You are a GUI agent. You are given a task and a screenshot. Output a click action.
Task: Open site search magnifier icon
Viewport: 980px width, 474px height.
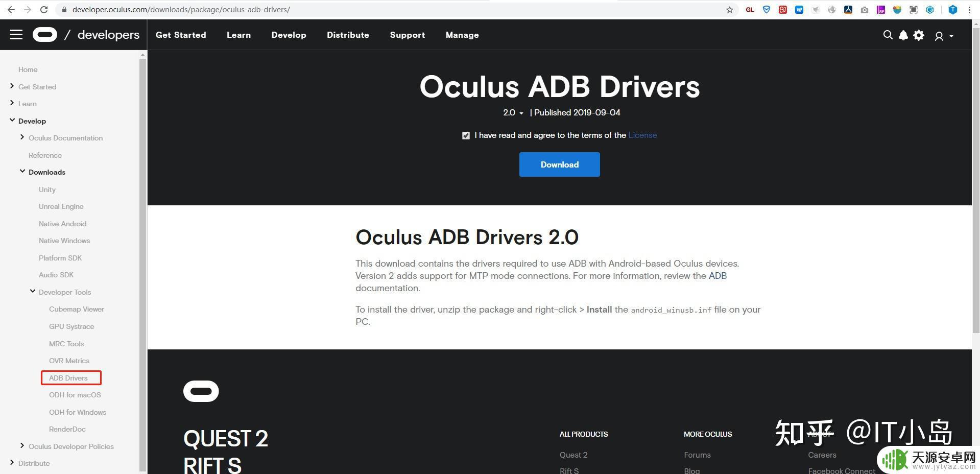888,35
